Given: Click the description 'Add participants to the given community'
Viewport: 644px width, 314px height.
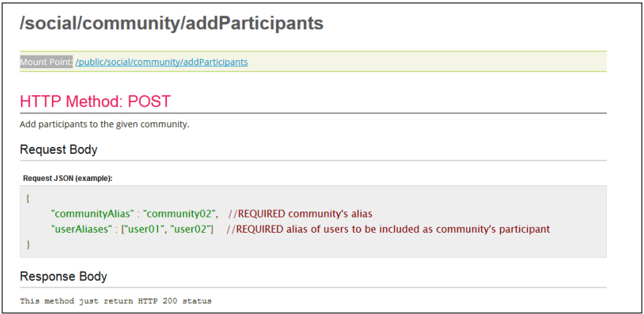Looking at the screenshot, I should point(104,124).
